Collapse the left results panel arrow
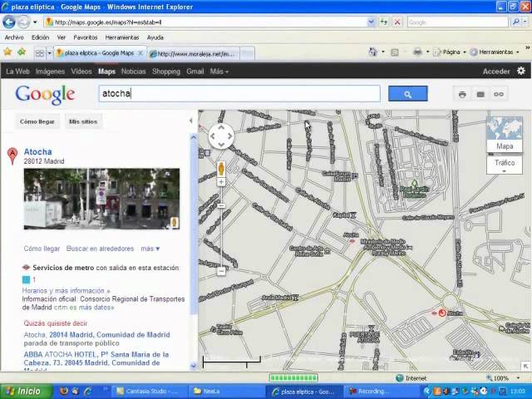532x399 pixels. pyautogui.click(x=191, y=121)
